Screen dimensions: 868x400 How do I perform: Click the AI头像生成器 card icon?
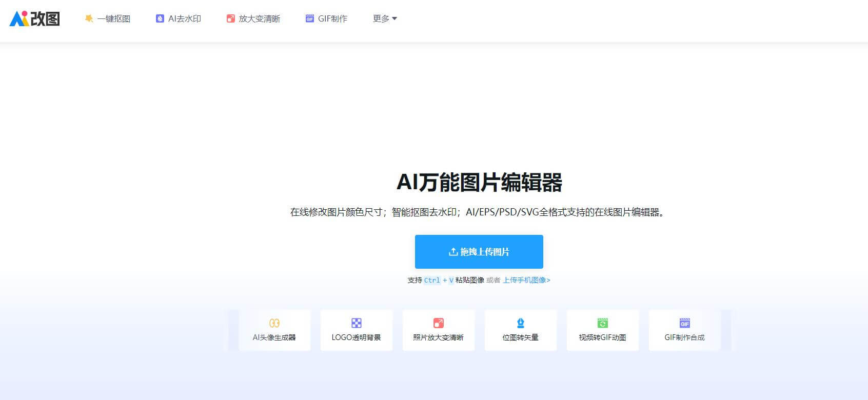(x=274, y=323)
